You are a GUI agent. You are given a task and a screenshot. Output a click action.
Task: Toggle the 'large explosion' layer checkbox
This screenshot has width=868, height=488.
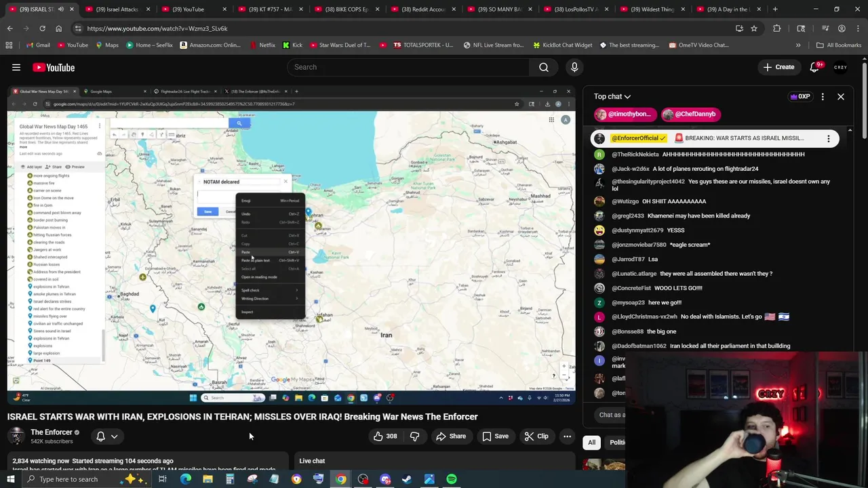(x=30, y=353)
